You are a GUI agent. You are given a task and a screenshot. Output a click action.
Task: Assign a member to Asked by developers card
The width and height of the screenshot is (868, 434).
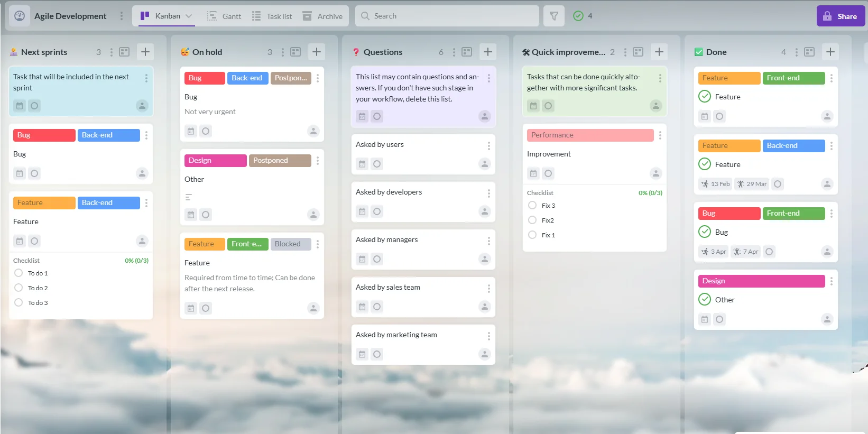[485, 211]
